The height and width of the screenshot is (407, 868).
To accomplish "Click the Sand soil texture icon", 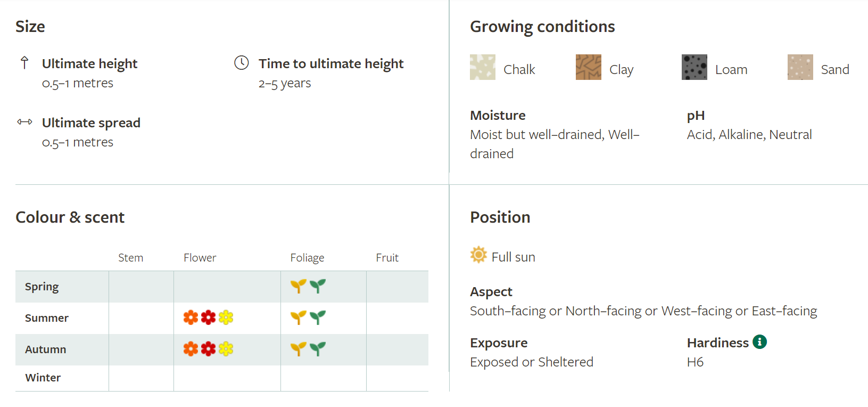I will pos(800,67).
